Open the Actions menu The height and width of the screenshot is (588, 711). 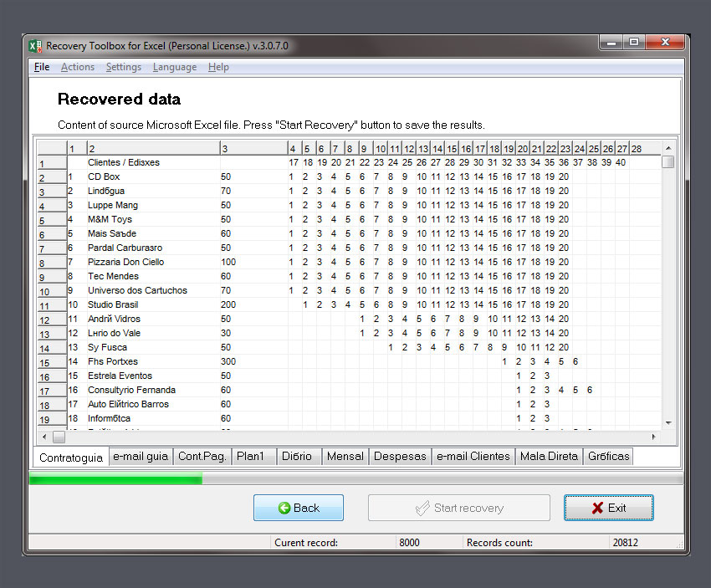click(x=78, y=67)
